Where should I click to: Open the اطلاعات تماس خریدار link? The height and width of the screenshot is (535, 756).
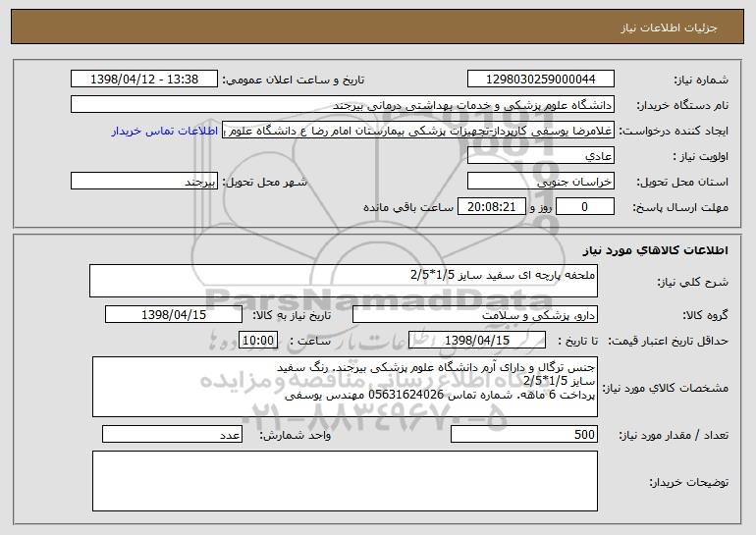[x=164, y=132]
